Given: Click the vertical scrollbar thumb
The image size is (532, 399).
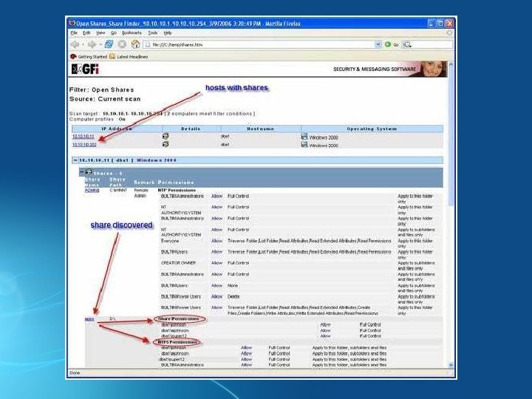Looking at the screenshot, I should [451, 137].
